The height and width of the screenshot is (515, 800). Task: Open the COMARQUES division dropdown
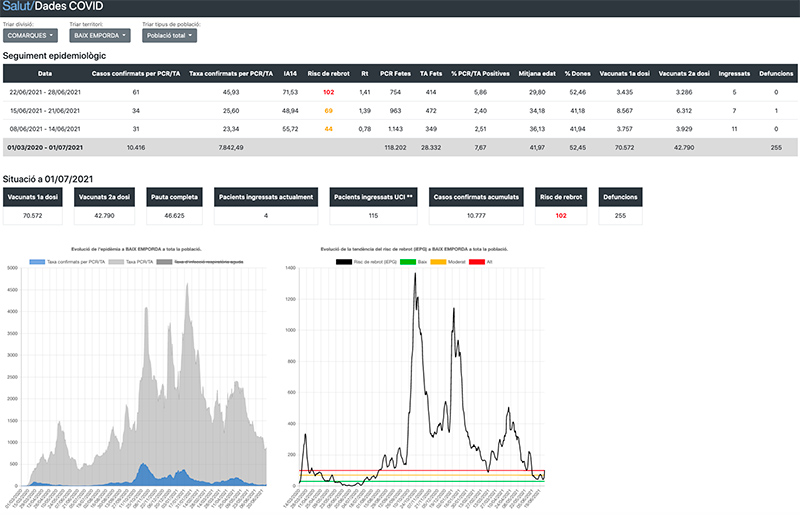pos(30,35)
